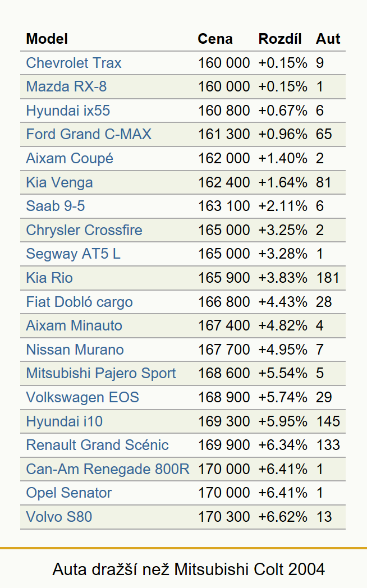Click the Opel Senator link
The height and width of the screenshot is (588, 367).
[x=69, y=493]
